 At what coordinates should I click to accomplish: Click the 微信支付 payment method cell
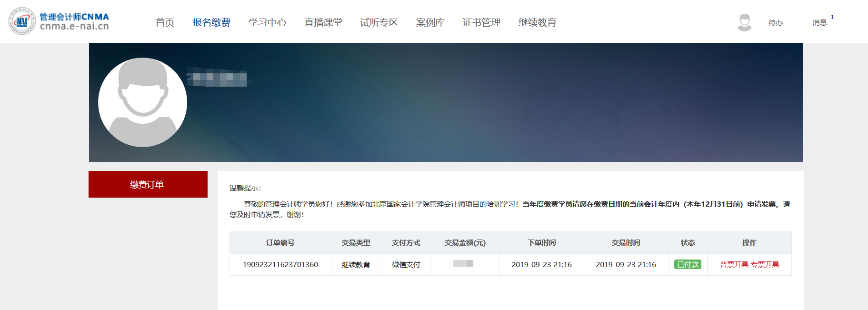pos(406,265)
